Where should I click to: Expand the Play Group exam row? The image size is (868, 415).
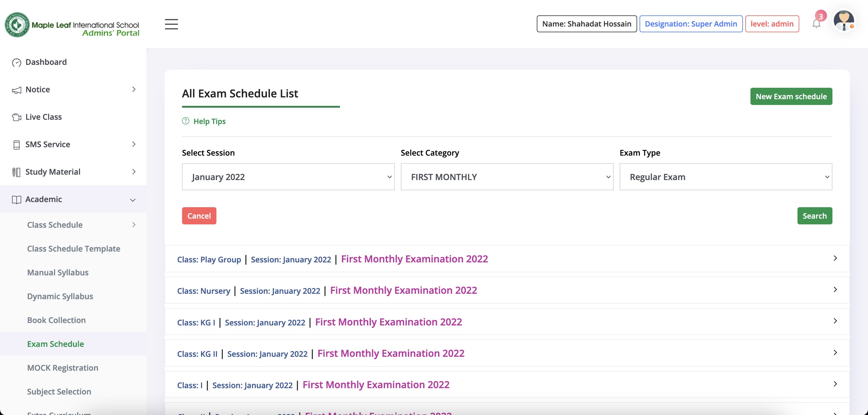(x=835, y=258)
